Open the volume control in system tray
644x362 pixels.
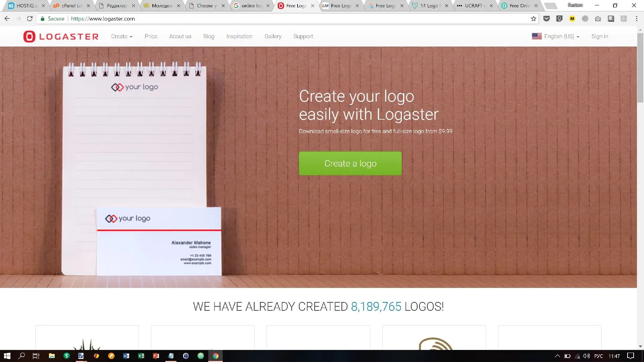coord(586,356)
